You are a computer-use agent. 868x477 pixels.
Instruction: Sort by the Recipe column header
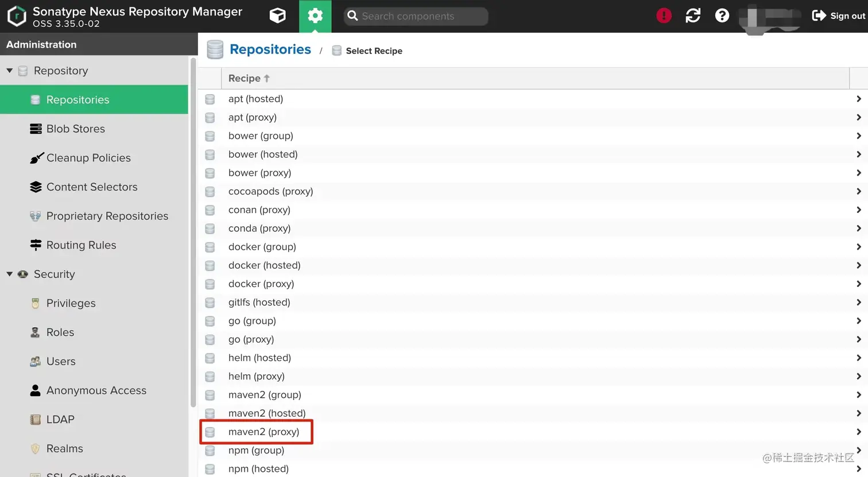pyautogui.click(x=535, y=78)
